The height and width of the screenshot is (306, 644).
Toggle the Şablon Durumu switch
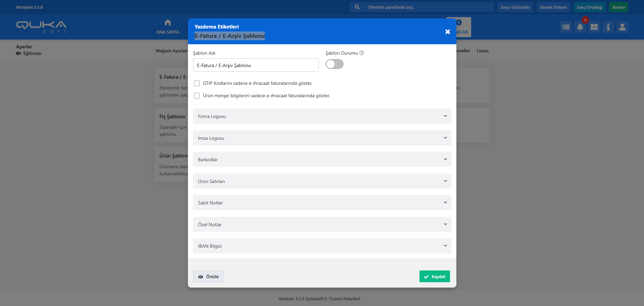point(334,64)
